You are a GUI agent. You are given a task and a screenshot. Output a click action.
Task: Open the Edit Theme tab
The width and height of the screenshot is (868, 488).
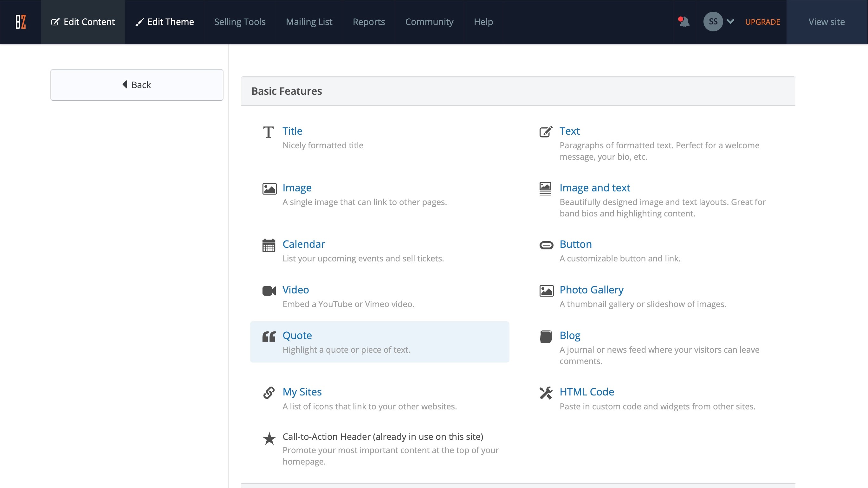[165, 22]
